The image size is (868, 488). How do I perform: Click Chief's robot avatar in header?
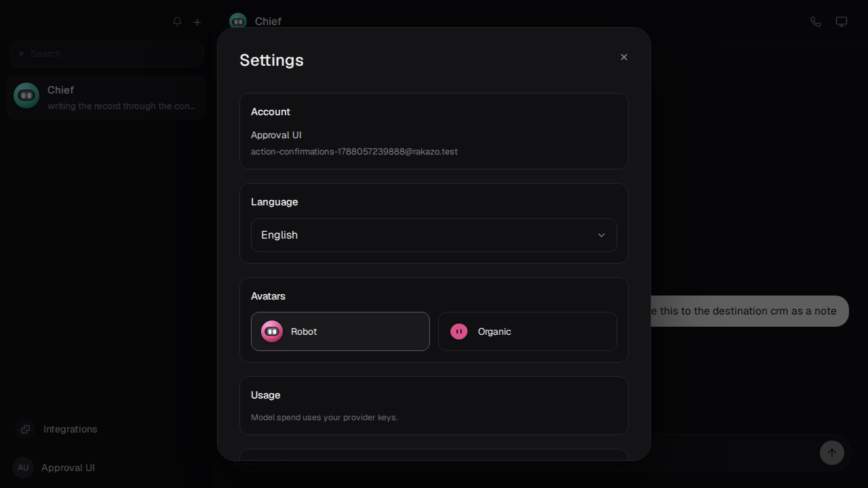[238, 21]
